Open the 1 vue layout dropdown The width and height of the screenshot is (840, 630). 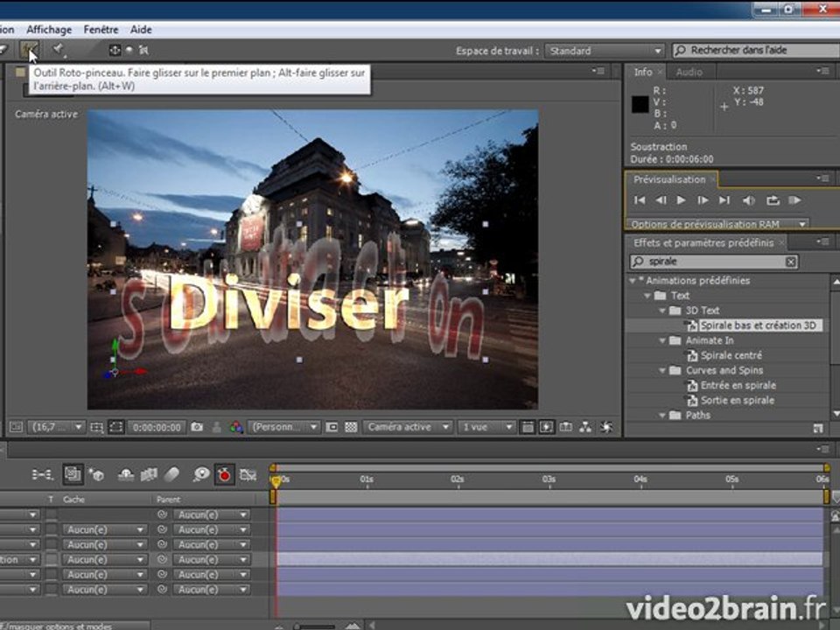pos(486,427)
